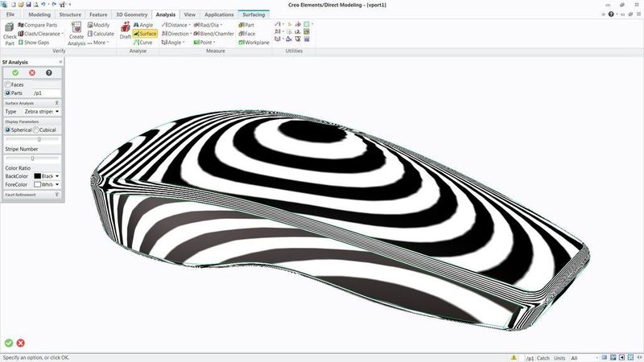Switch to the Applications tab
This screenshot has height=362, width=644.
pos(219,14)
